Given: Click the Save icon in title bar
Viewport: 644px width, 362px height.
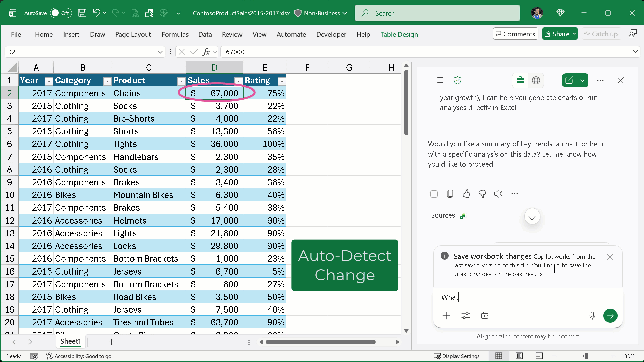Looking at the screenshot, I should pos(82,13).
